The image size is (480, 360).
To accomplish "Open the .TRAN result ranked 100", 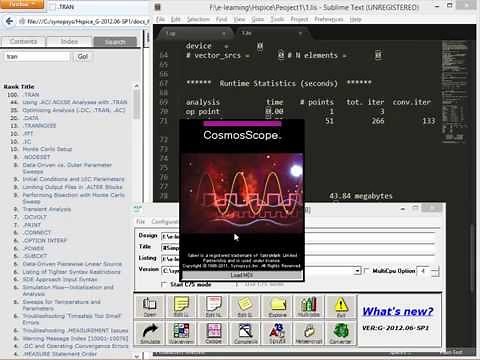I will (x=31, y=95).
